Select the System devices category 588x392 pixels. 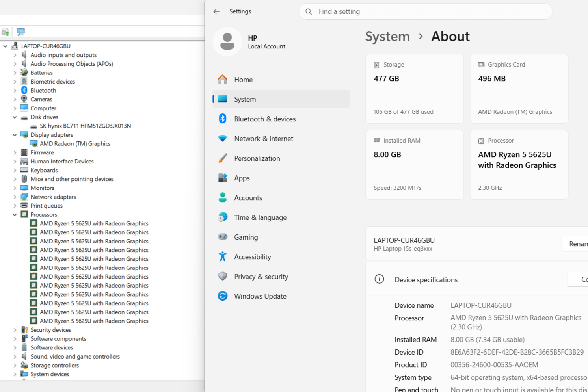coord(50,374)
